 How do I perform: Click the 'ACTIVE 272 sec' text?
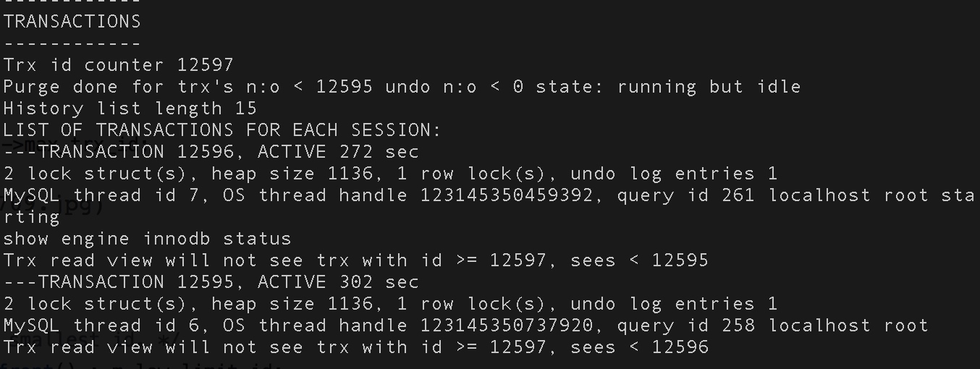coord(338,152)
